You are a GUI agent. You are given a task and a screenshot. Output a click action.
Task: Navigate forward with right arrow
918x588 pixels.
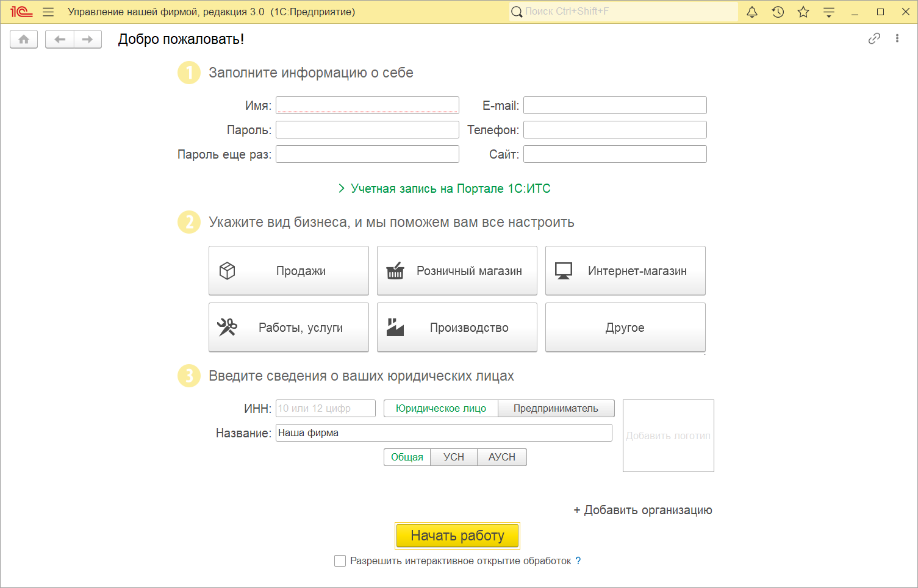click(88, 39)
